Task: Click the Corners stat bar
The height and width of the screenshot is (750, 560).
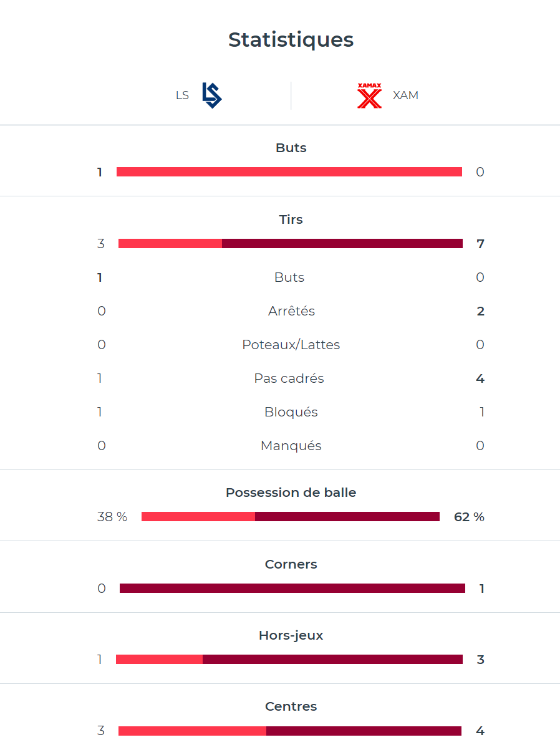Action: click(292, 589)
